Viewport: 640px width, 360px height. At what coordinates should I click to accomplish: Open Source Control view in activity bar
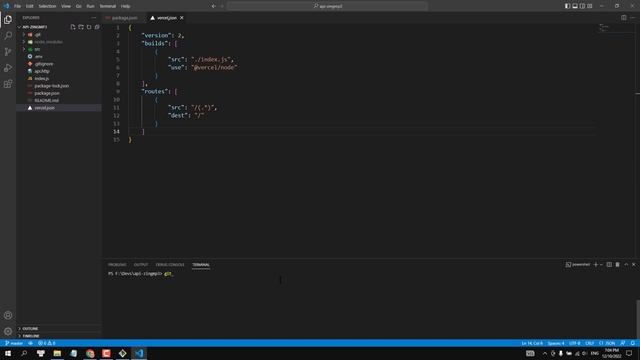tap(8, 52)
